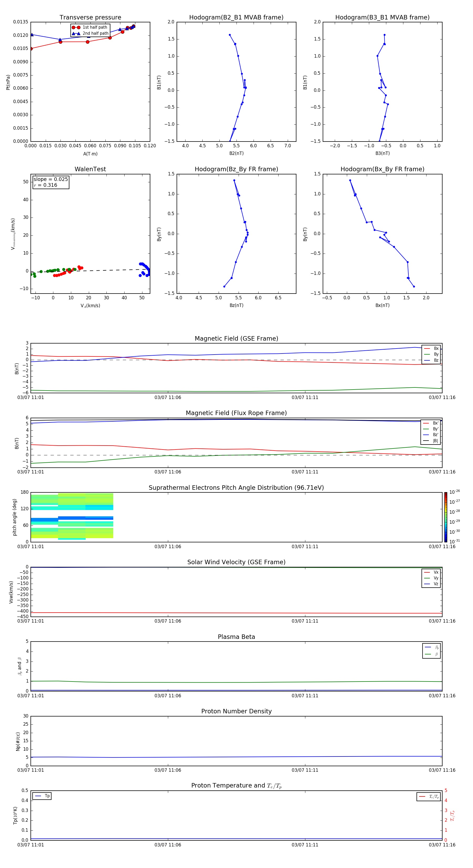Click the blue dot cluster in WalenTest plot

coord(145,270)
